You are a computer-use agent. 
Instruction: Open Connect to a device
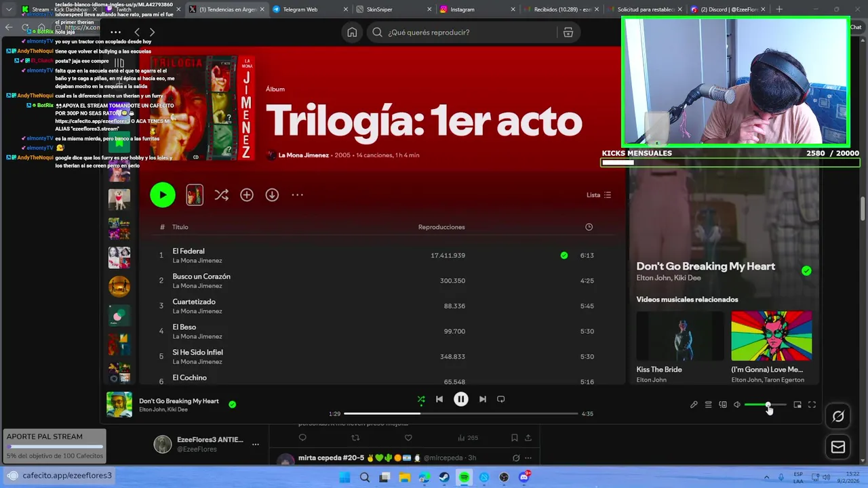tap(723, 405)
